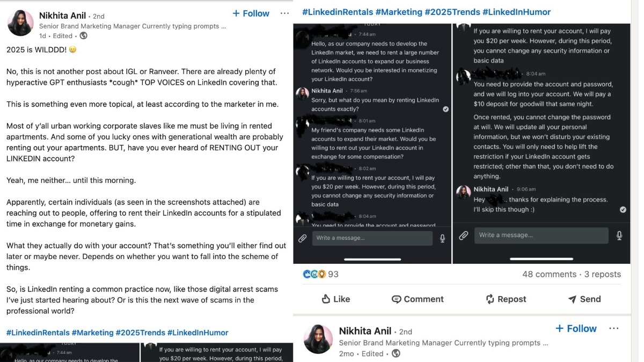Image resolution: width=644 pixels, height=362 pixels.
Task: Click the horizontal scrollbar under the left chat
Action: click(x=372, y=258)
